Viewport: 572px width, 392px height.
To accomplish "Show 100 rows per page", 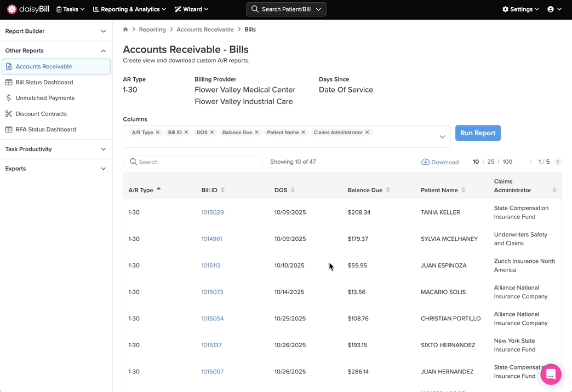I will point(507,162).
